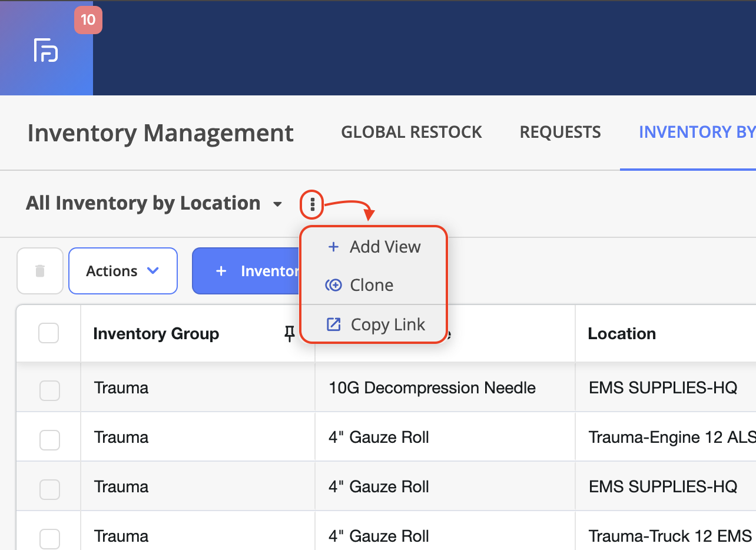The width and height of the screenshot is (756, 550).
Task: Open the Requests tab
Action: pyautogui.click(x=560, y=132)
